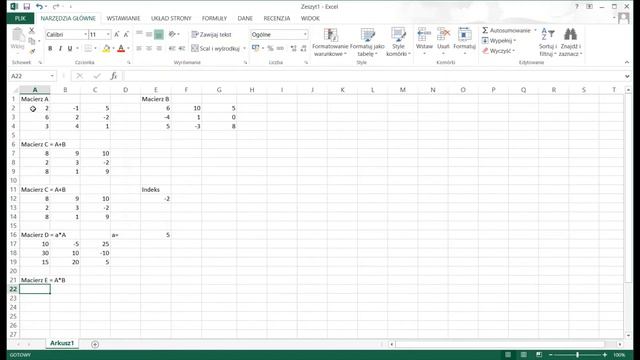Click the Format Painter icon

(32, 51)
